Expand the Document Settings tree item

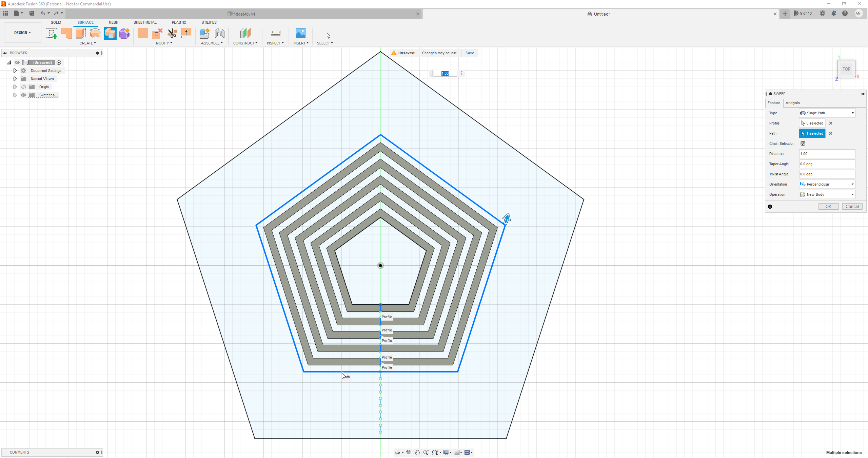click(15, 70)
